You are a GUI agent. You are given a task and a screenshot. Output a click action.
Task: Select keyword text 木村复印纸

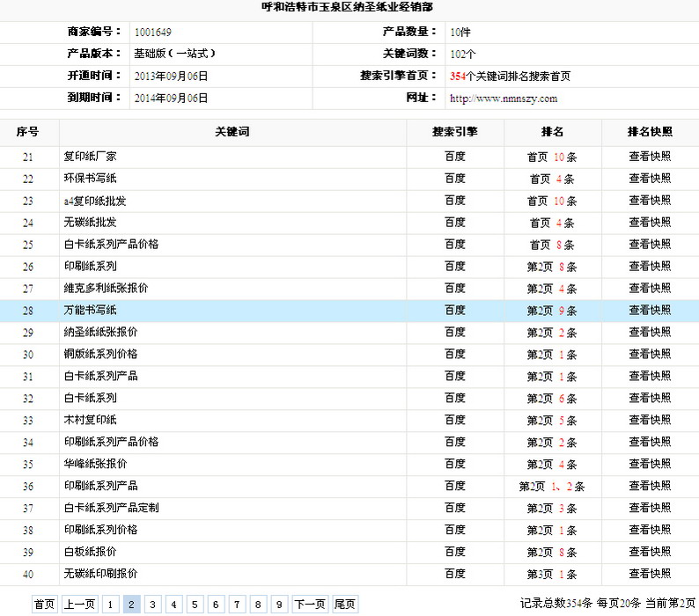point(90,420)
